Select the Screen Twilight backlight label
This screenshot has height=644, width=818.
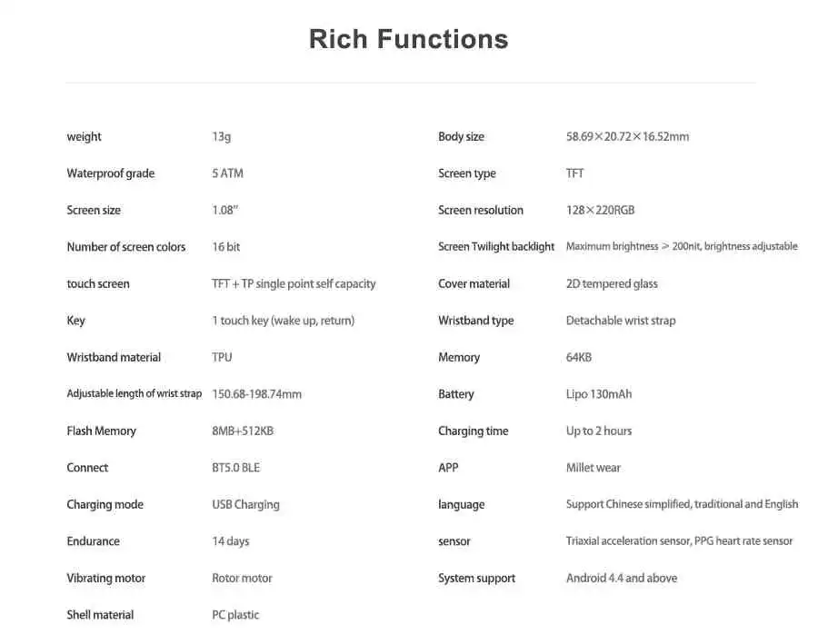point(496,247)
